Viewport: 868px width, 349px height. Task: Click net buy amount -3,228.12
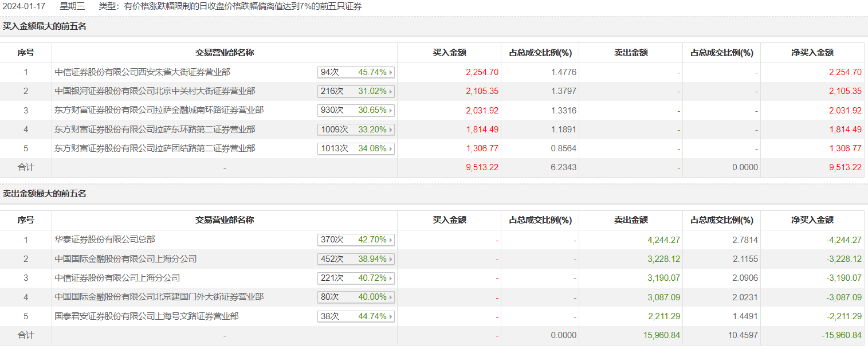[x=843, y=259]
